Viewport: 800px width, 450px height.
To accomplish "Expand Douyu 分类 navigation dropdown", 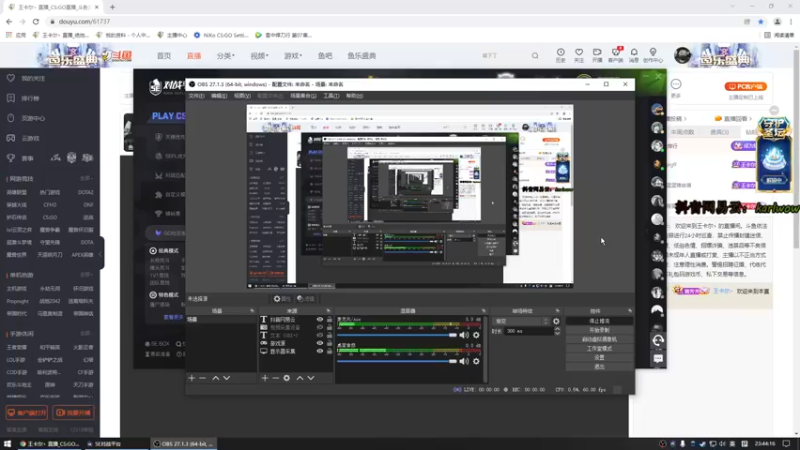I will (226, 56).
